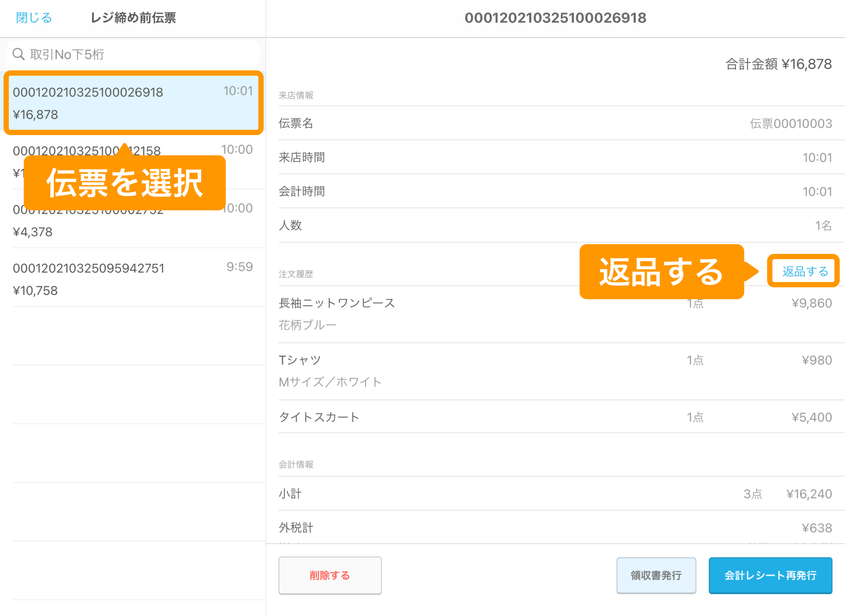845x616 pixels.
Task: Select the ¥4,378 slip from 10:00
Action: 132,220
